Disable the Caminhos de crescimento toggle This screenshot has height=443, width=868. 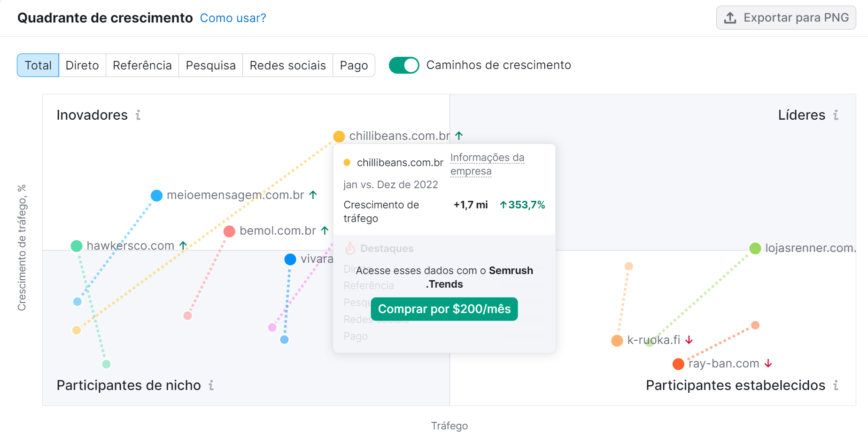tap(403, 65)
